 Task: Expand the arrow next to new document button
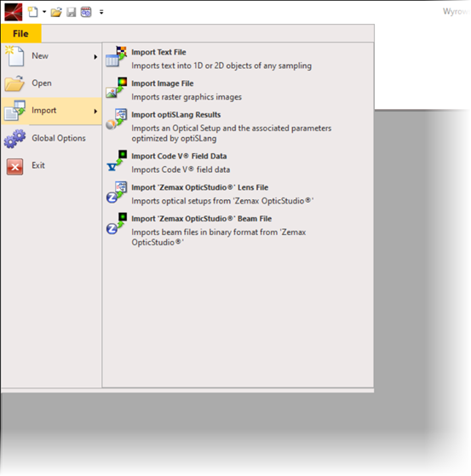(x=44, y=12)
